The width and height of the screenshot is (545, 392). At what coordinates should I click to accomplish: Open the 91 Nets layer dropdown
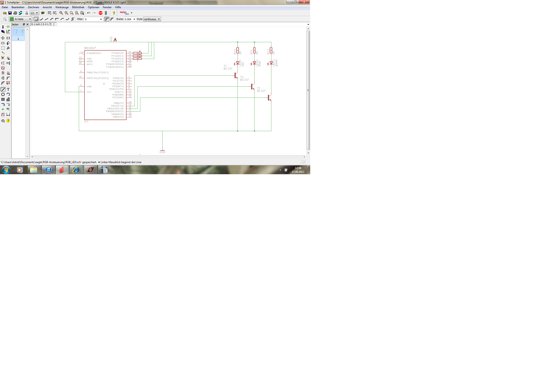(20, 19)
